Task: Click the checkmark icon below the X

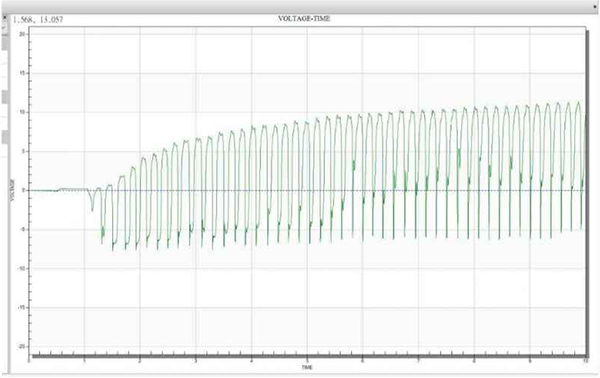Action: pyautogui.click(x=4, y=27)
